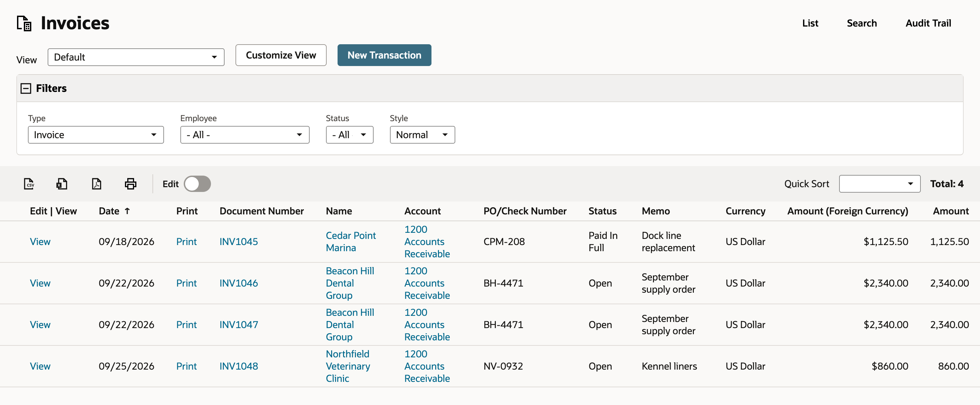Image resolution: width=980 pixels, height=405 pixels.
Task: Select the CPM-208 PO number cell
Action: [x=504, y=241]
